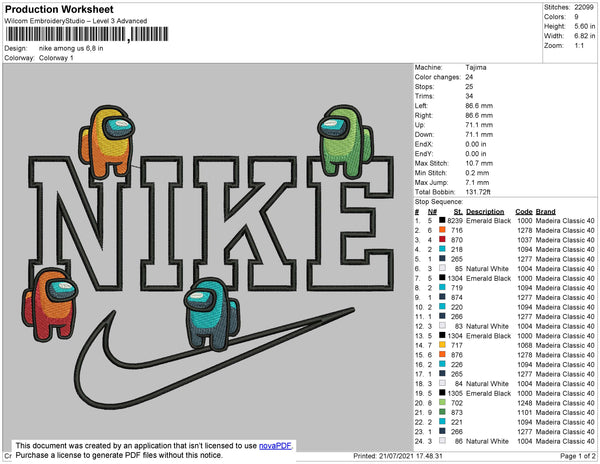Image resolution: width=600 pixels, height=464 pixels.
Task: Select design name 'nike among us 6,8 in'
Action: point(71,49)
